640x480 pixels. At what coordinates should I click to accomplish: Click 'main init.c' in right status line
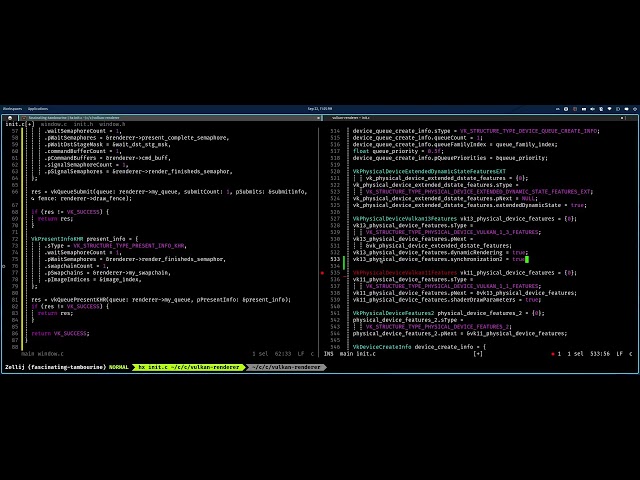pyautogui.click(x=358, y=354)
